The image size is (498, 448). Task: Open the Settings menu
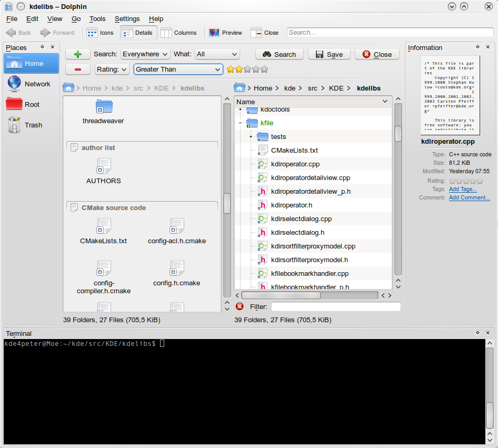(x=127, y=19)
